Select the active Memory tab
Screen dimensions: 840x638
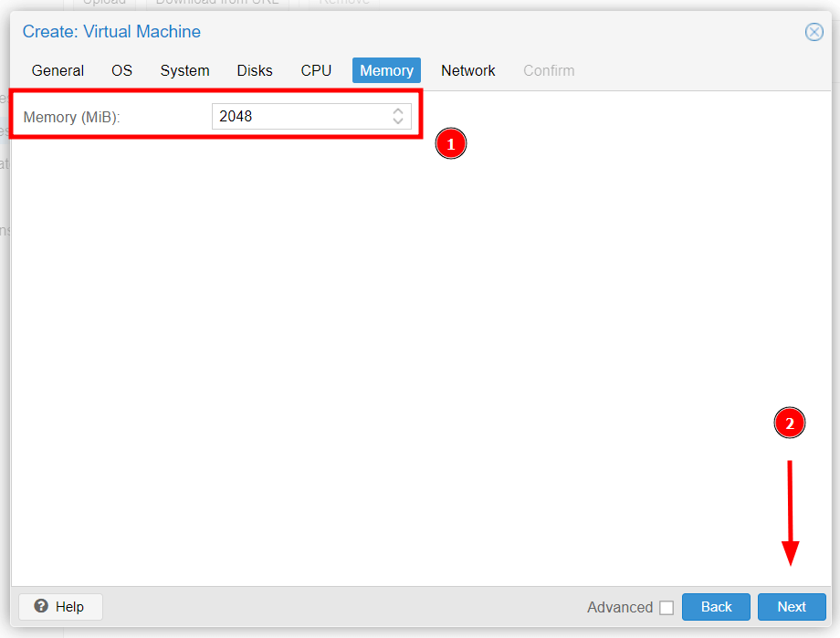click(x=386, y=70)
